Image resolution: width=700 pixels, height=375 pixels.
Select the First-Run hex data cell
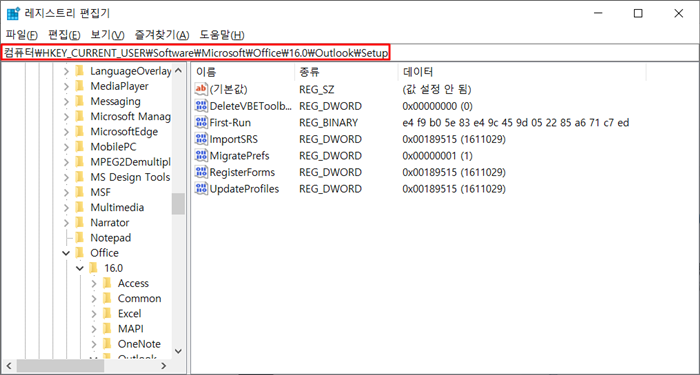[516, 122]
